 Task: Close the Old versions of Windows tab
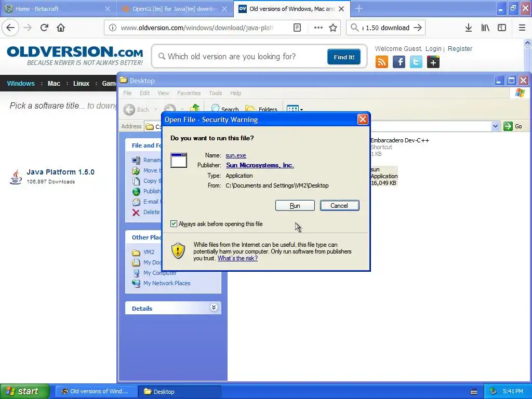click(342, 9)
